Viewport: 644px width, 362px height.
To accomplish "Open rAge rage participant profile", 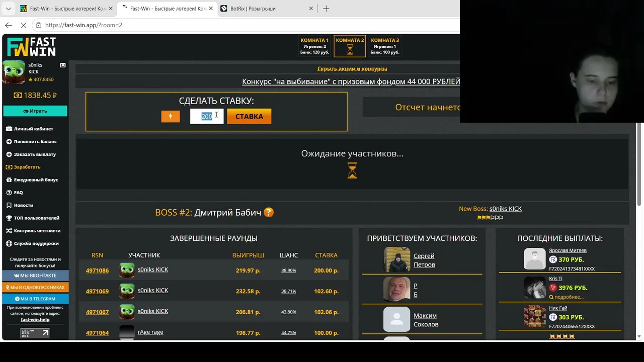I will [150, 332].
